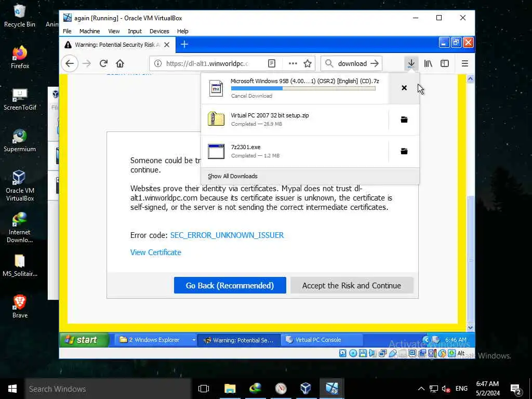Toggle the downloads panel arrow
Image resolution: width=532 pixels, height=399 pixels.
(411, 63)
